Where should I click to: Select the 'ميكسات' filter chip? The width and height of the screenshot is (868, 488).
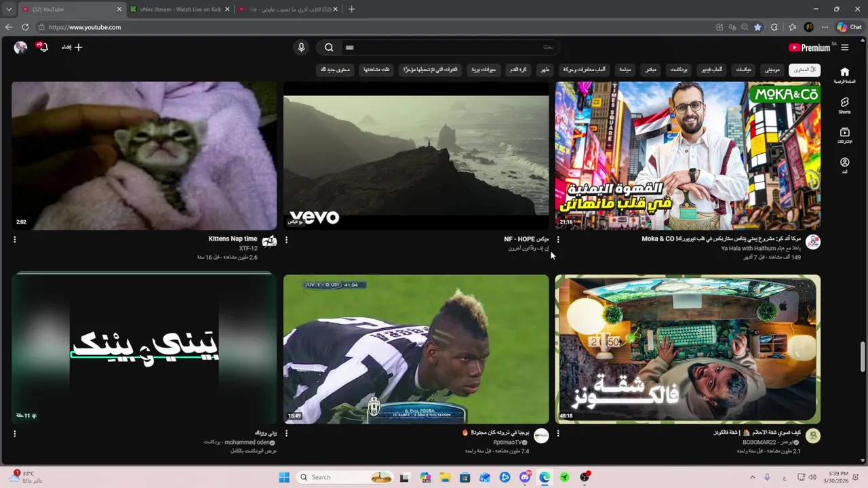744,70
